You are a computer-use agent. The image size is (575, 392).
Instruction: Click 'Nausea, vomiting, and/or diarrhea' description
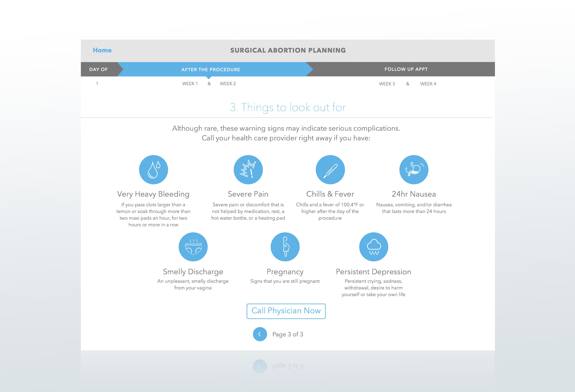414,208
